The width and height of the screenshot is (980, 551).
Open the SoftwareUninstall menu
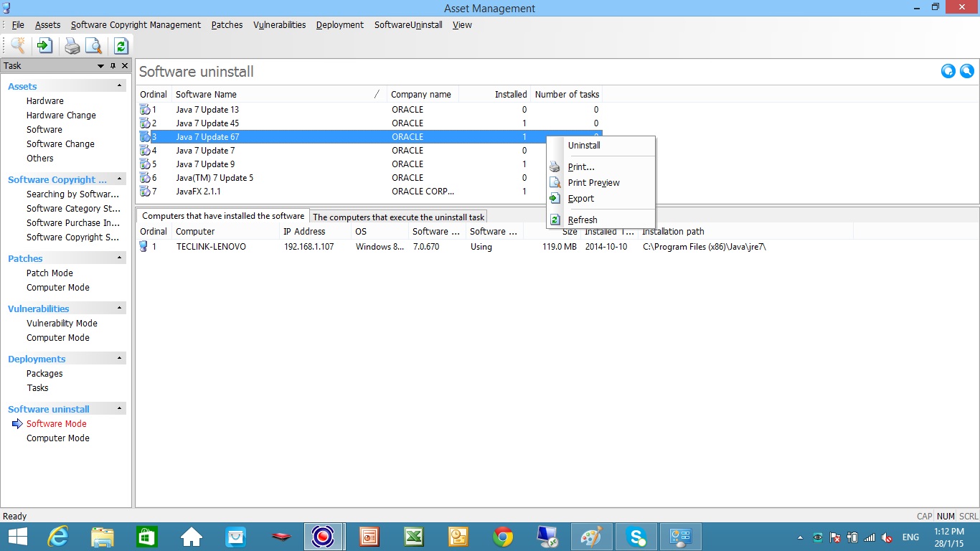(408, 24)
